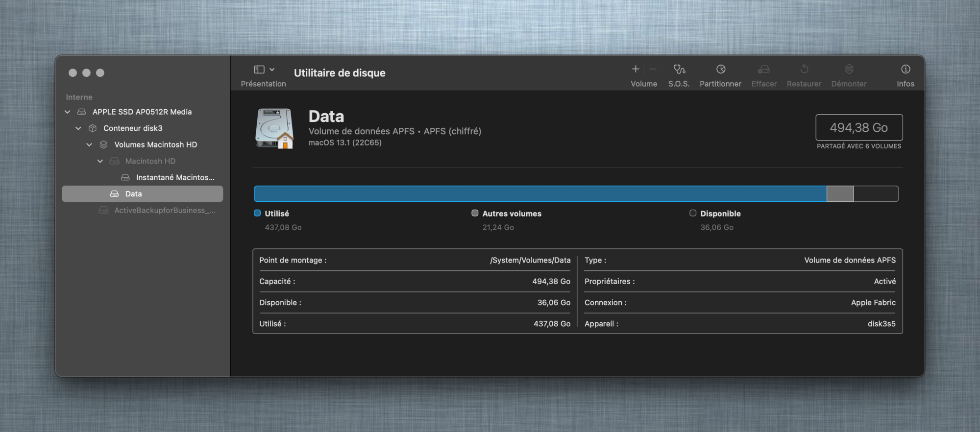The height and width of the screenshot is (432, 980).
Task: Click the dark available bar segment
Action: click(876, 194)
